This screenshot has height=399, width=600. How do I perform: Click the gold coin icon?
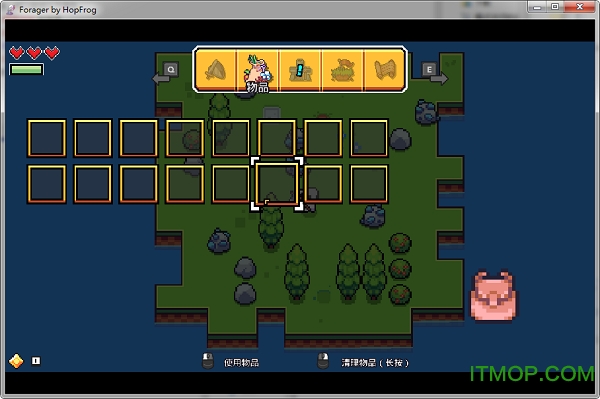click(16, 361)
